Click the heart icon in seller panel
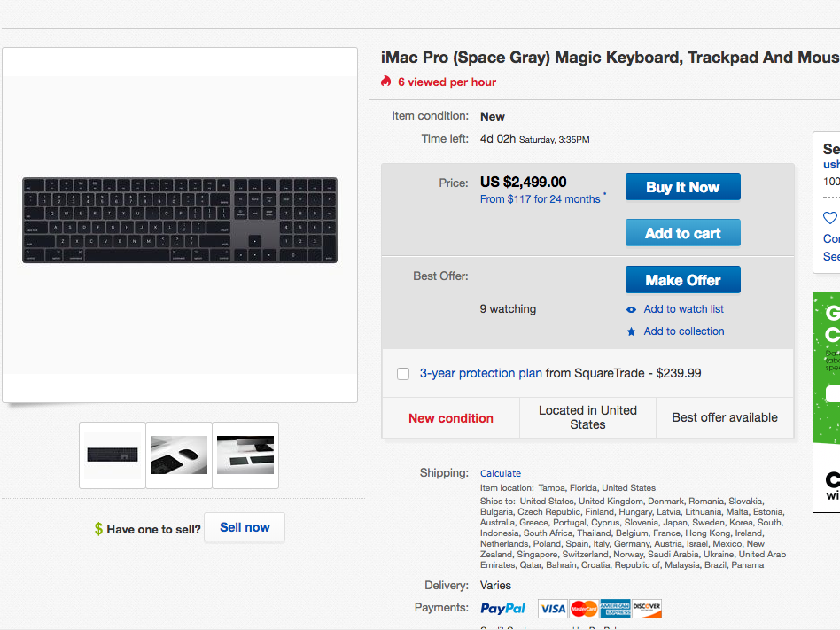Screen dimensions: 840x630 (x=830, y=217)
